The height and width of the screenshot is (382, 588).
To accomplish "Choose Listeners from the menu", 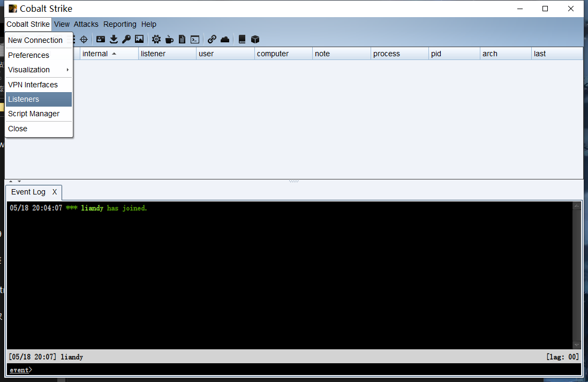I will (x=39, y=100).
